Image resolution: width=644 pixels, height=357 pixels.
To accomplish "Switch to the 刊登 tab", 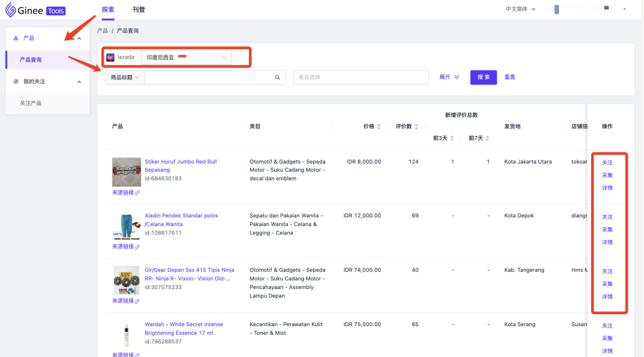I will pos(138,9).
